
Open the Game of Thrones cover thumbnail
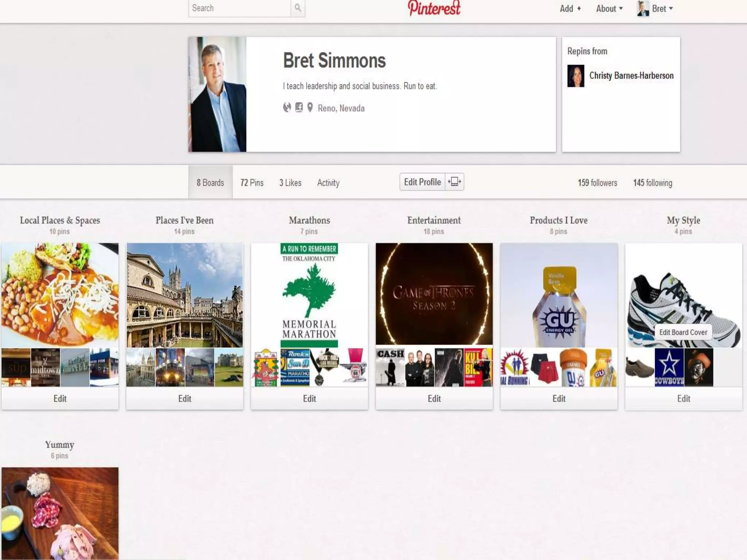[x=434, y=294]
